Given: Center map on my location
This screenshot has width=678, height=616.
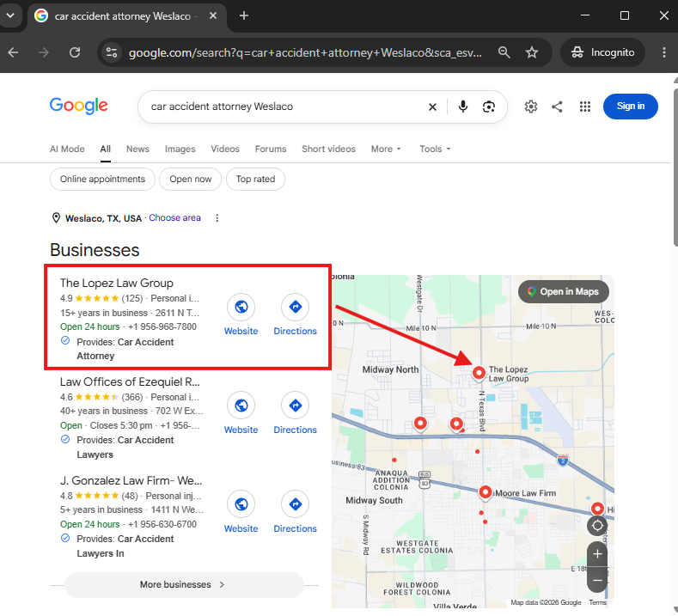Looking at the screenshot, I should pos(597,526).
